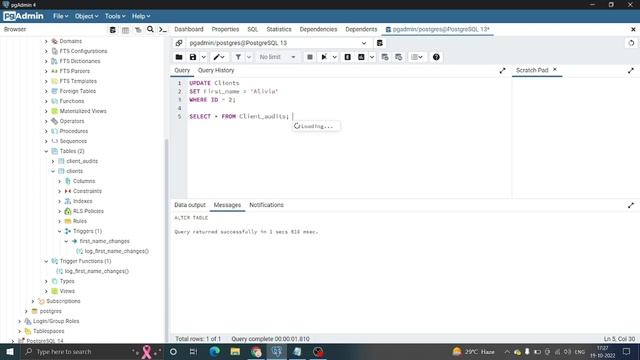Switch to the Dependencies tab

318,29
